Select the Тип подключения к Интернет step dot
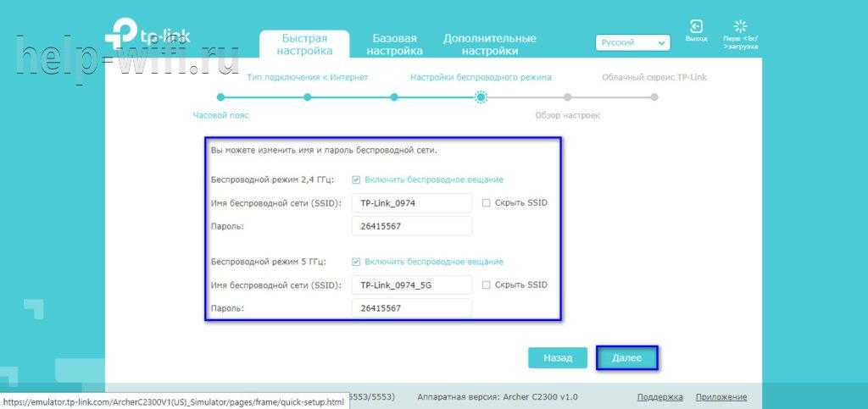 point(307,97)
